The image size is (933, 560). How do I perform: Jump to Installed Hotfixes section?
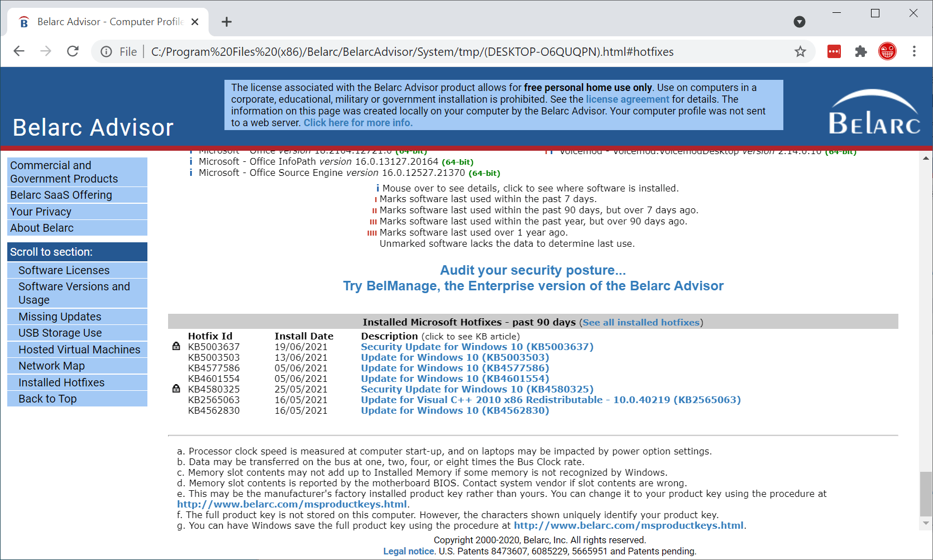click(77, 382)
